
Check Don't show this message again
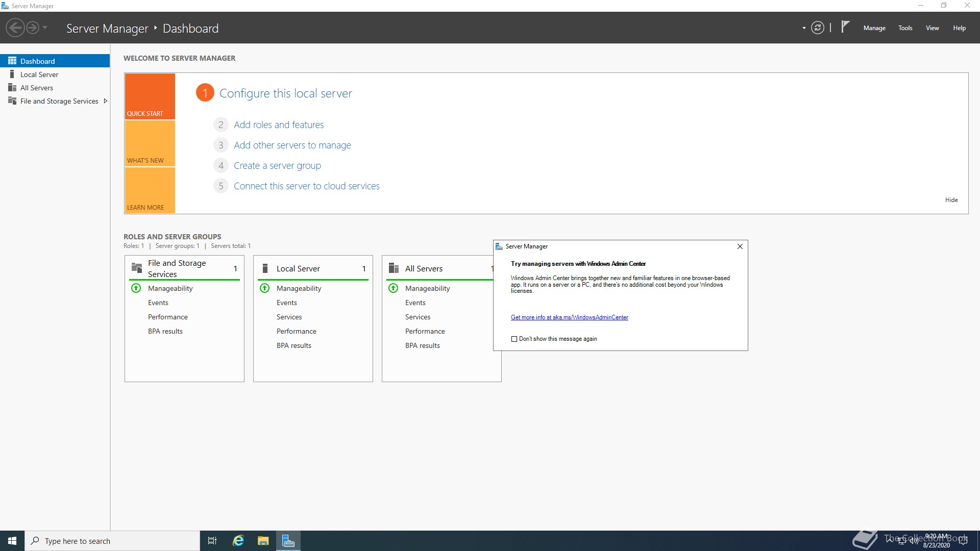514,339
